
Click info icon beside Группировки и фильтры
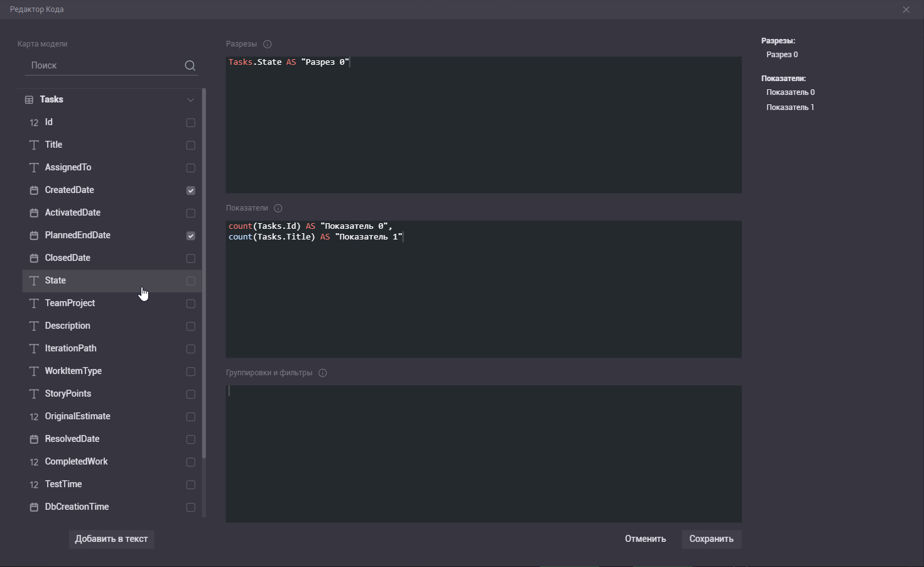pos(323,373)
